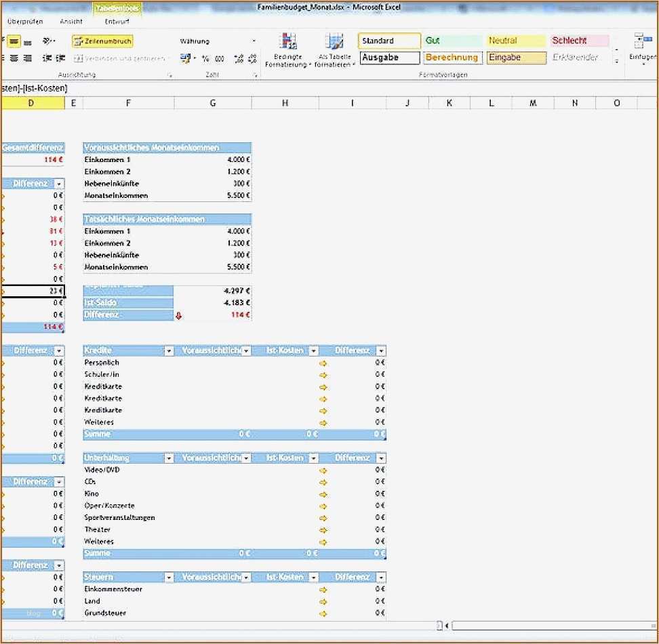Apply the Berechnung cell style
The width and height of the screenshot is (659, 644).
click(x=453, y=58)
